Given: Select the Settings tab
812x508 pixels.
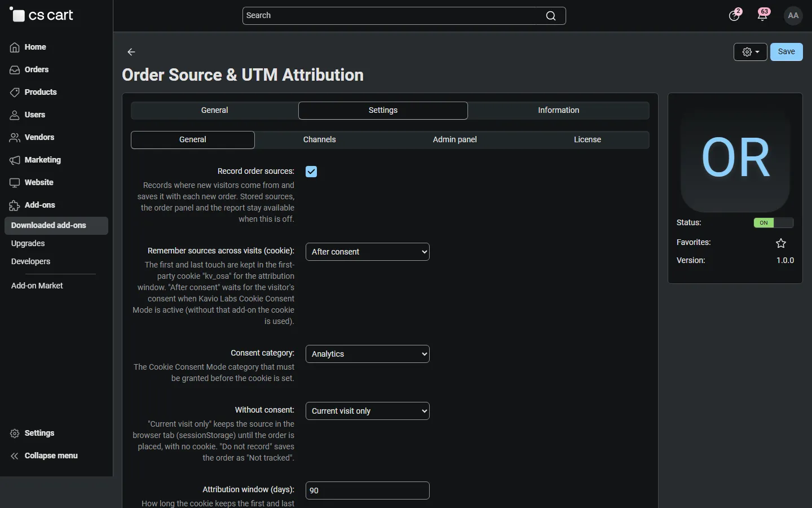Looking at the screenshot, I should click(383, 111).
